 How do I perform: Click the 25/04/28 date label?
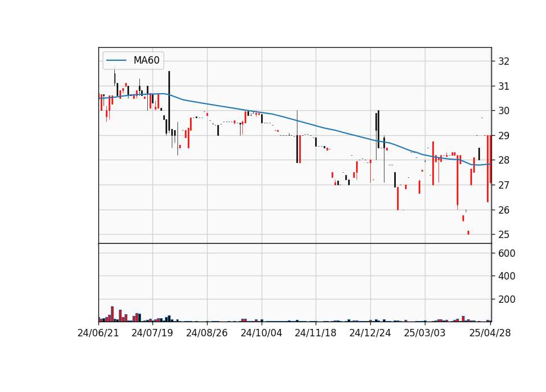coord(490,333)
